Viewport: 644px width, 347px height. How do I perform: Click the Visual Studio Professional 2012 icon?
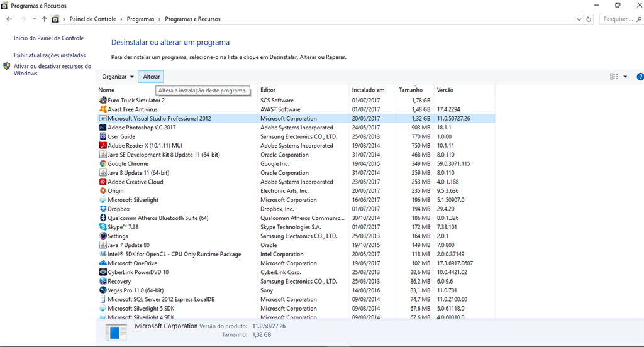tap(103, 118)
